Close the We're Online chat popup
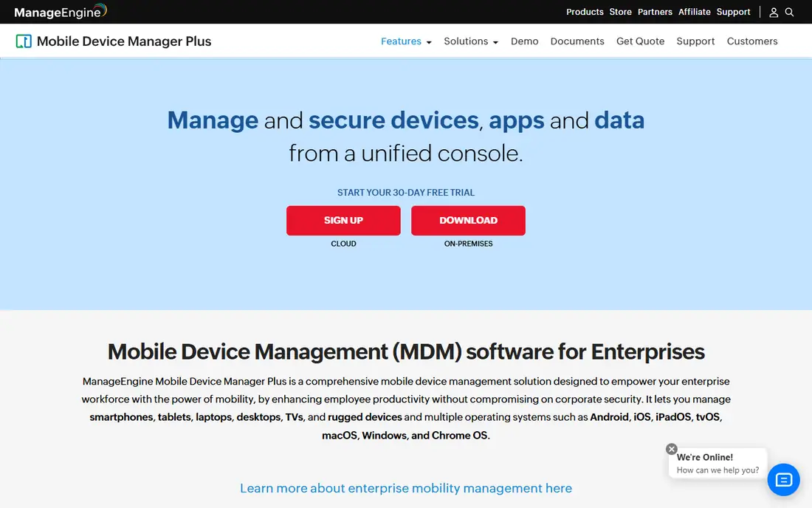The height and width of the screenshot is (508, 812). tap(672, 449)
